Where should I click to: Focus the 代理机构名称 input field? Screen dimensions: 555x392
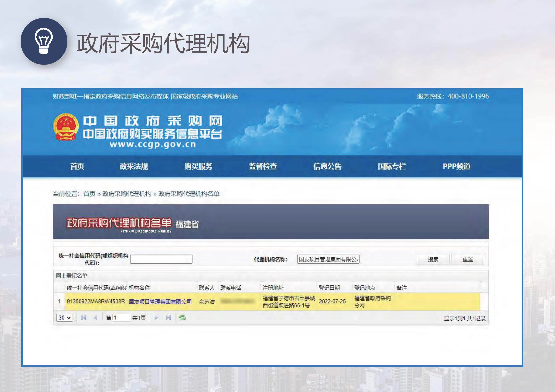(x=328, y=259)
